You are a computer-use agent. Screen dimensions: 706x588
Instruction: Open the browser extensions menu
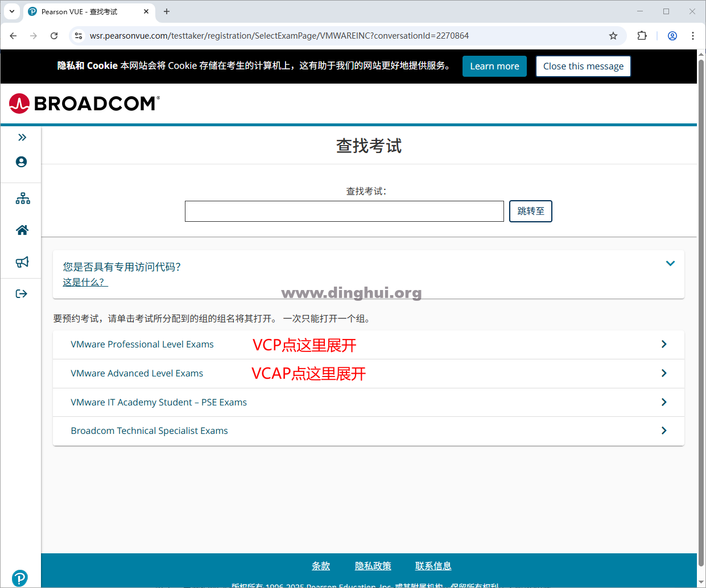pyautogui.click(x=642, y=36)
